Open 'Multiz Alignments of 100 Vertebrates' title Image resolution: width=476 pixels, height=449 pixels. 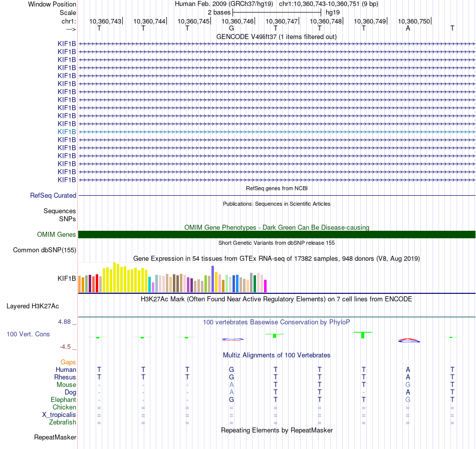pos(277,355)
